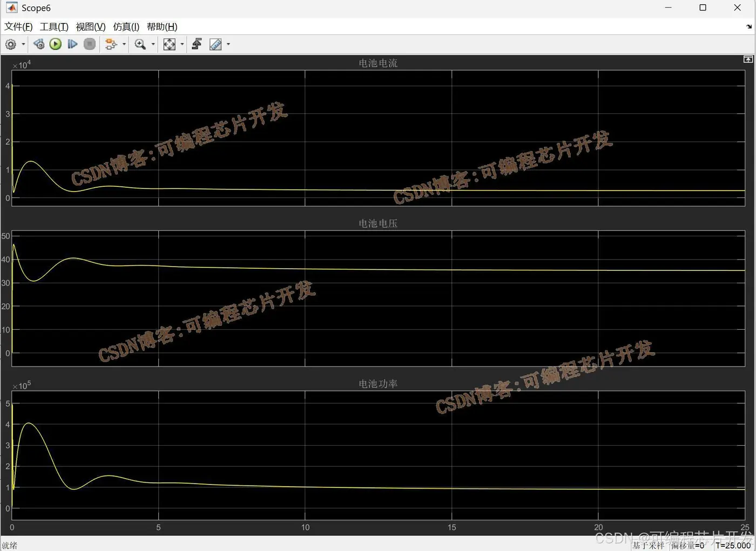Expand the cursor measurements dropdown arrow

[x=228, y=44]
